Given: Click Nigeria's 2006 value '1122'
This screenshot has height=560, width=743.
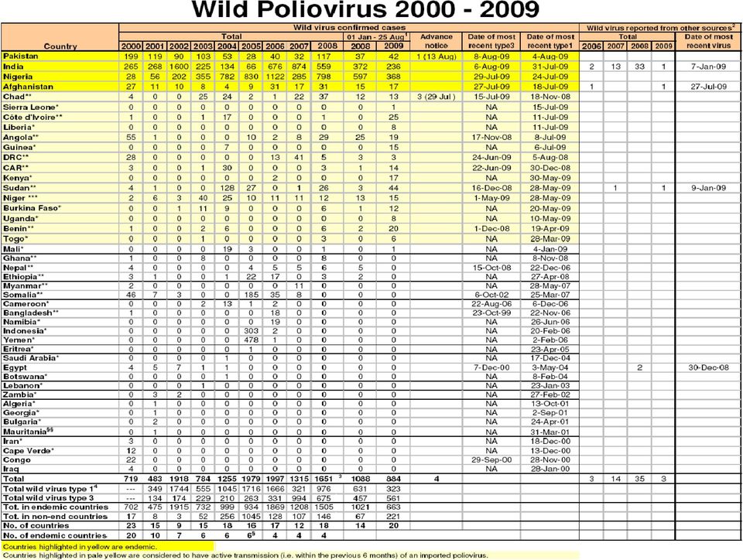Looking at the screenshot, I should [275, 77].
